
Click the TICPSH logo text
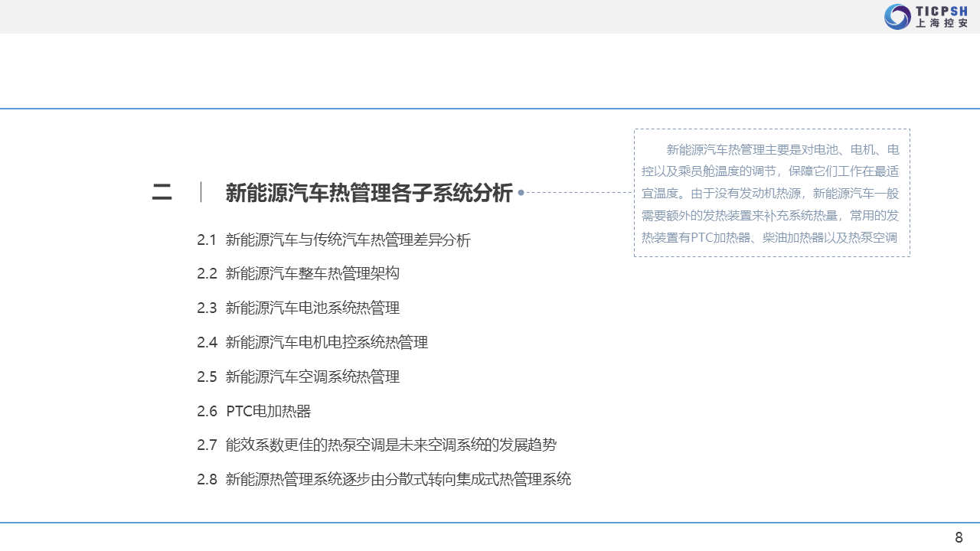[942, 10]
